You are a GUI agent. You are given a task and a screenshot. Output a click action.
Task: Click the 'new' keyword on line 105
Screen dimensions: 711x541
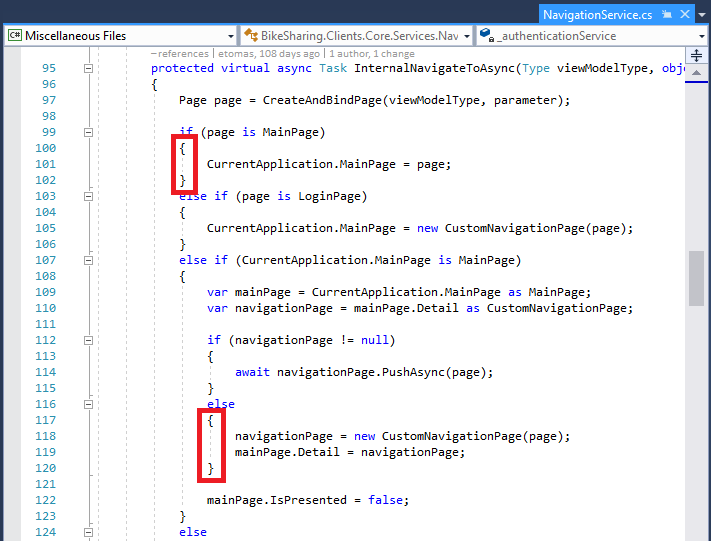427,228
